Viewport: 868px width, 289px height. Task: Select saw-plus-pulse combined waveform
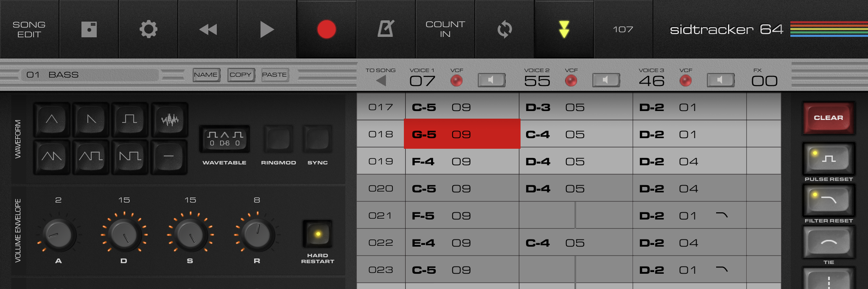[x=130, y=157]
